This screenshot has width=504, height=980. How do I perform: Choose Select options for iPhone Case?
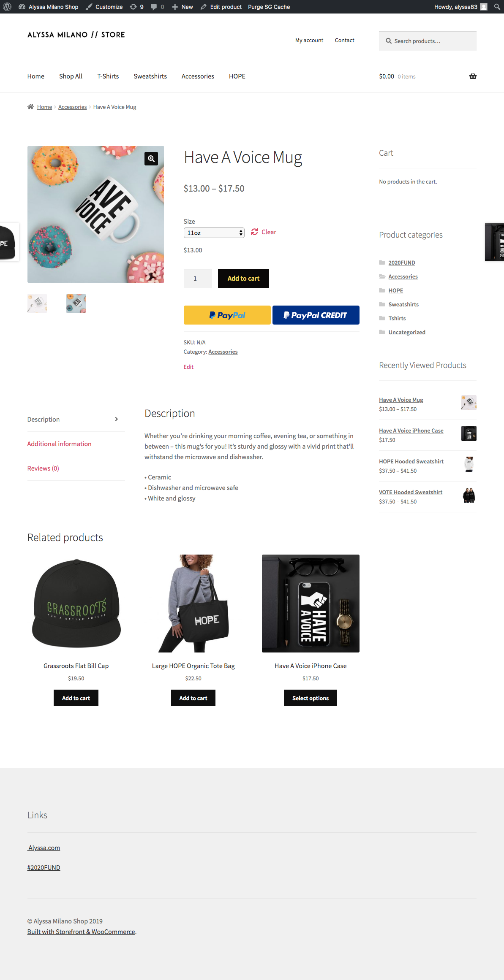[311, 698]
